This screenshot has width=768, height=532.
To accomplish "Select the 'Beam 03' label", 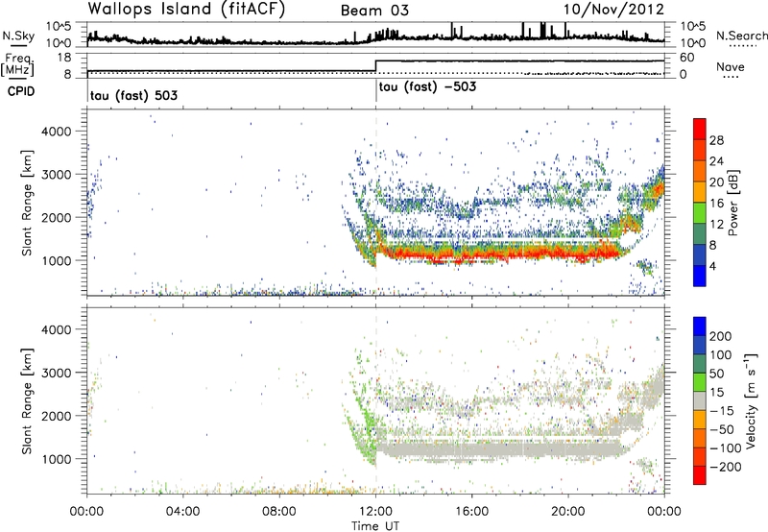I will [374, 11].
